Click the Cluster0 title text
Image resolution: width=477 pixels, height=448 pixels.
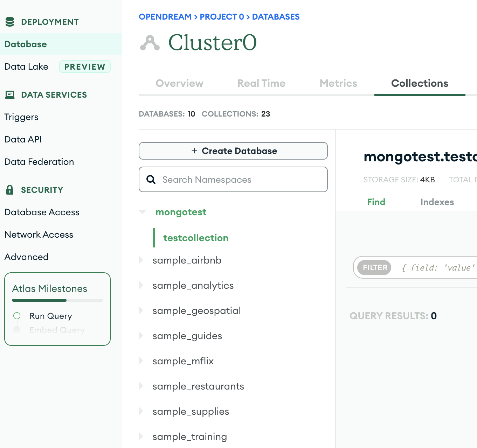point(213,43)
